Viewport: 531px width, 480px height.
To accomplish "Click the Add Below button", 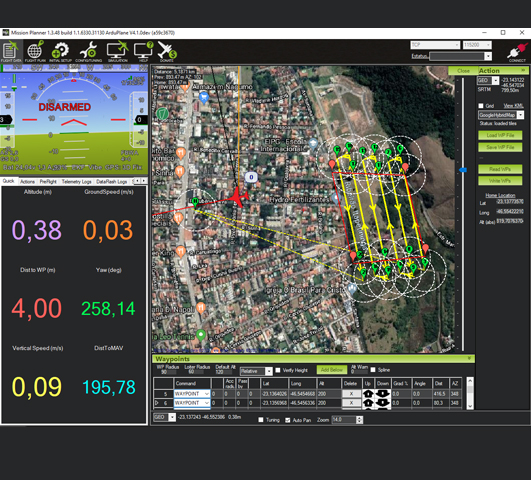I will [332, 370].
